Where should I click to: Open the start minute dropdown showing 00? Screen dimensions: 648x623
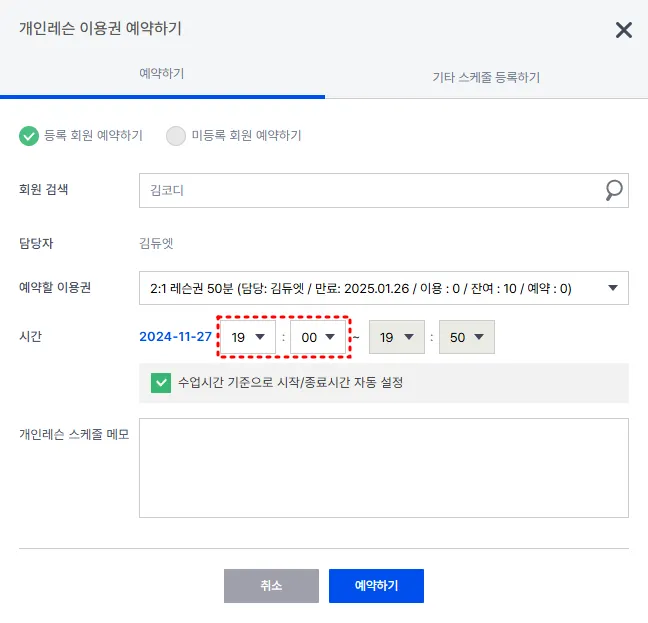[x=318, y=337]
